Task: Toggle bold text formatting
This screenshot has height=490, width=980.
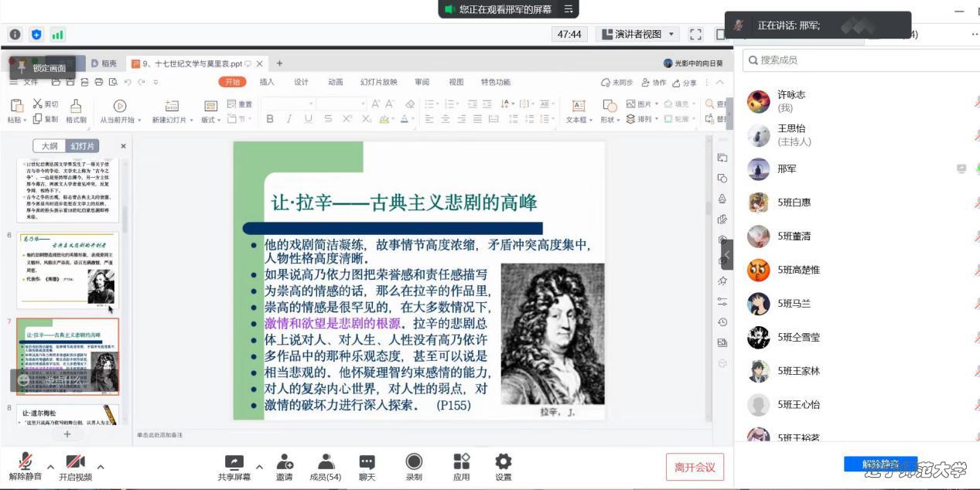Action: [269, 120]
